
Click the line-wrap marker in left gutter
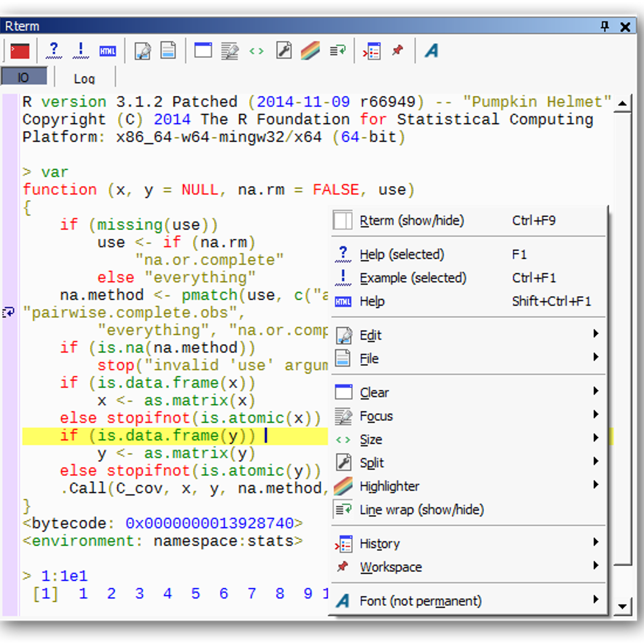pyautogui.click(x=8, y=312)
